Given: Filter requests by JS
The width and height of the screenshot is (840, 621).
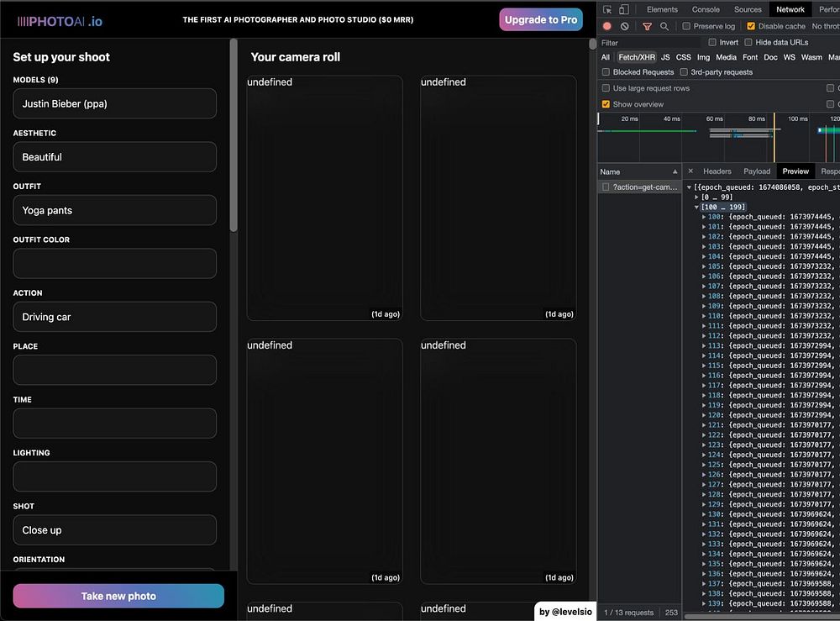Looking at the screenshot, I should pos(665,57).
